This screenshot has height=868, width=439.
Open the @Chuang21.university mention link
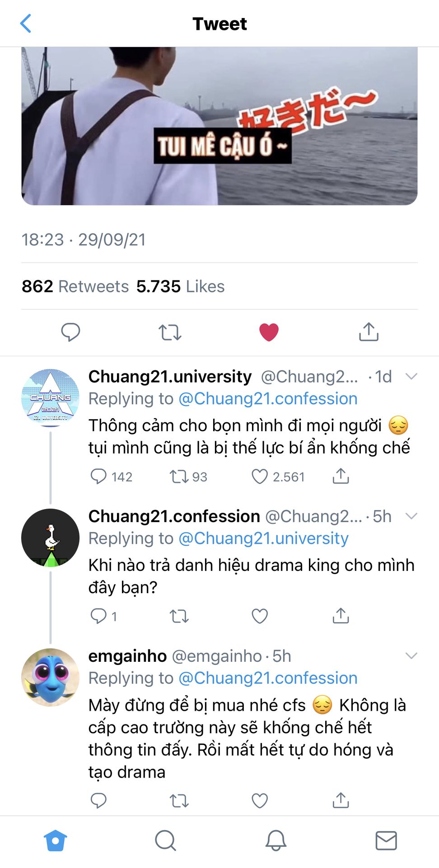point(263,538)
